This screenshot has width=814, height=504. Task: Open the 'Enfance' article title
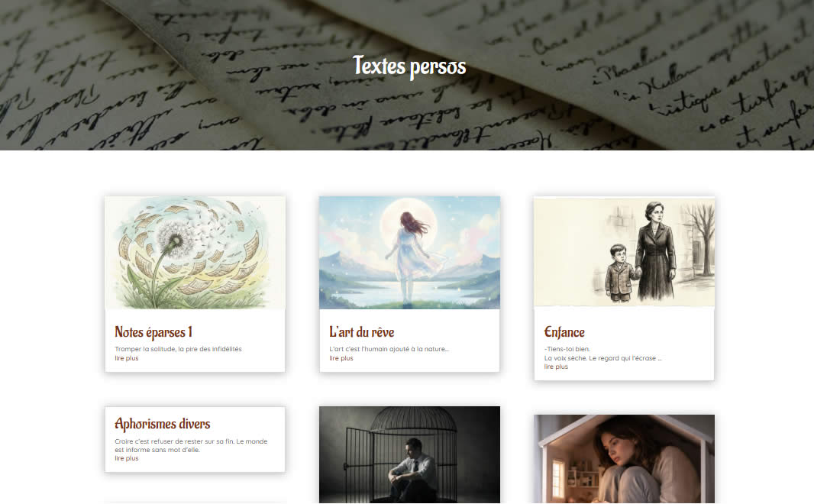564,331
